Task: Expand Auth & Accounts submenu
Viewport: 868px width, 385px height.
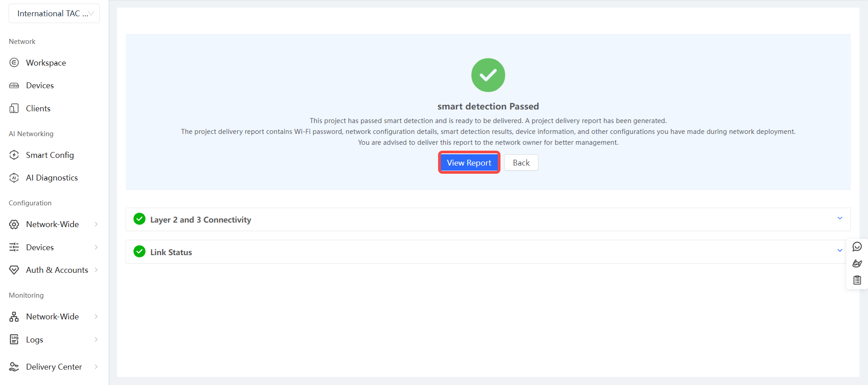Action: (x=96, y=270)
